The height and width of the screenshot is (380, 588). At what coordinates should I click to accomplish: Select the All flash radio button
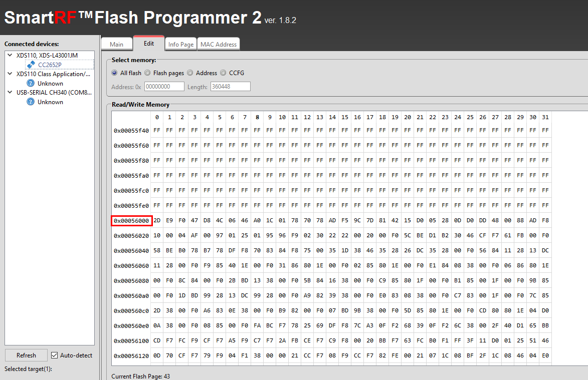click(114, 73)
